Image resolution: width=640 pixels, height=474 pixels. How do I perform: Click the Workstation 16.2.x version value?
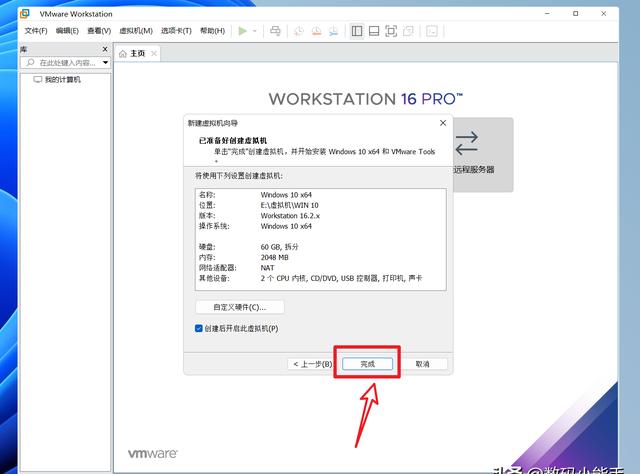pyautogui.click(x=290, y=216)
